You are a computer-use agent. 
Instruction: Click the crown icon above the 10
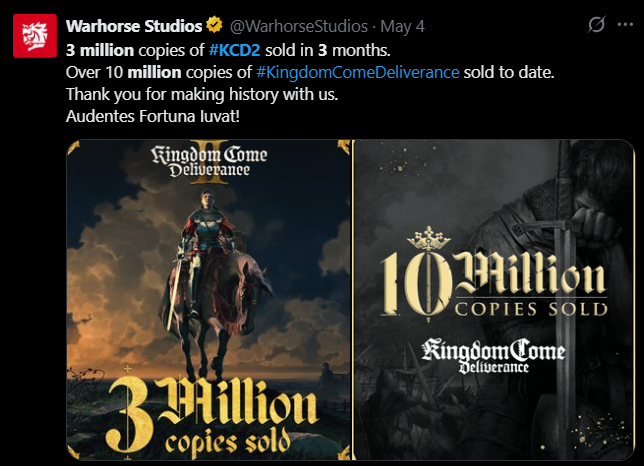[429, 239]
